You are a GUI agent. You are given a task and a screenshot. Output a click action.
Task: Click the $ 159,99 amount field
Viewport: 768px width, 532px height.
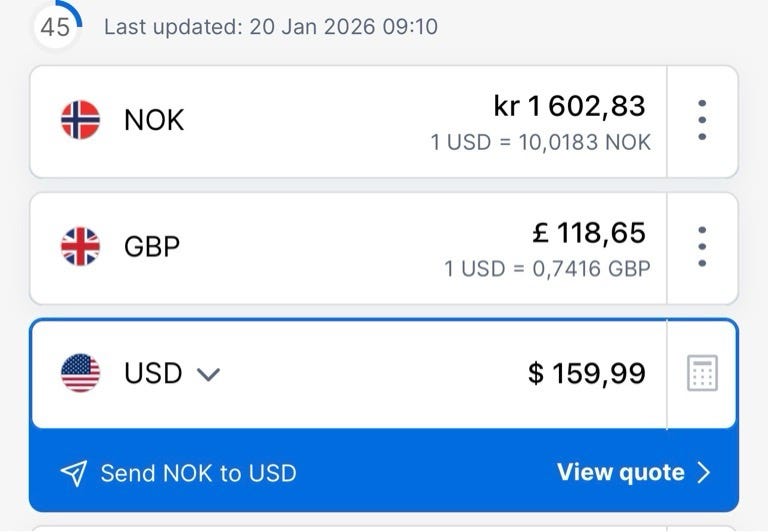(587, 373)
